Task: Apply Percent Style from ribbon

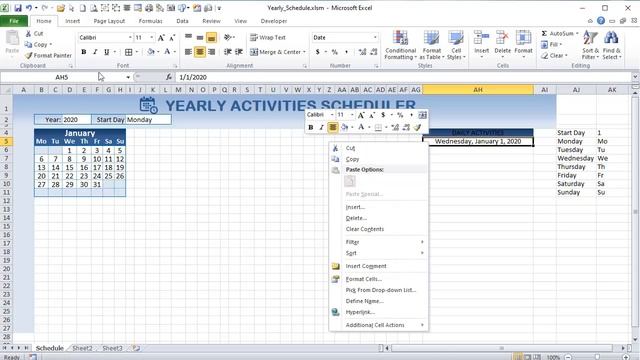Action: pos(335,52)
